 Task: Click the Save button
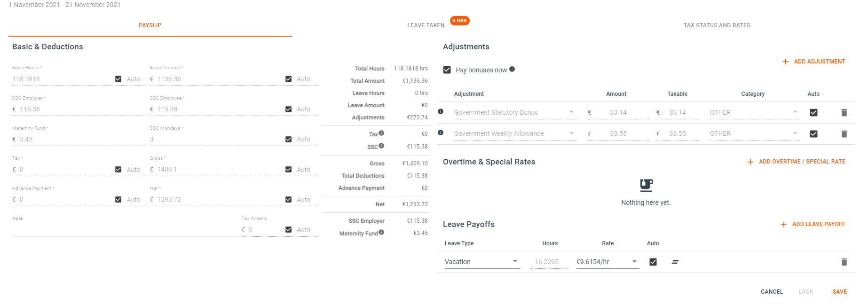tap(840, 292)
